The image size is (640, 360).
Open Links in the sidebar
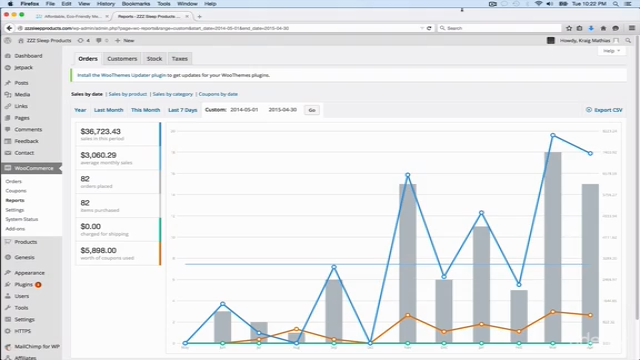tap(21, 106)
